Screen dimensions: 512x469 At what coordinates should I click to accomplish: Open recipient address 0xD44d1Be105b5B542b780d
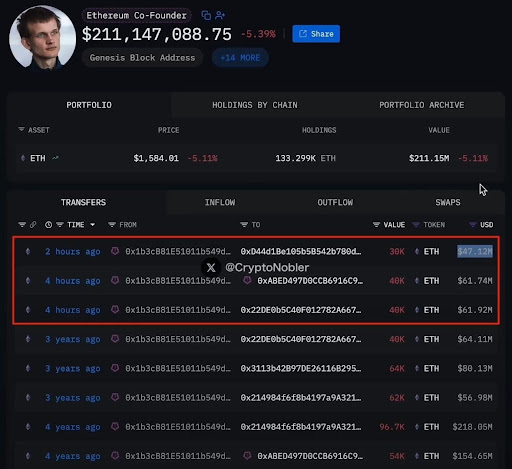[x=301, y=251]
